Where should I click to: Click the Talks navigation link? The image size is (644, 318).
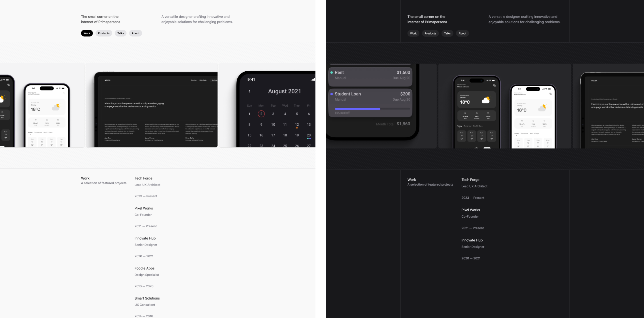point(121,33)
